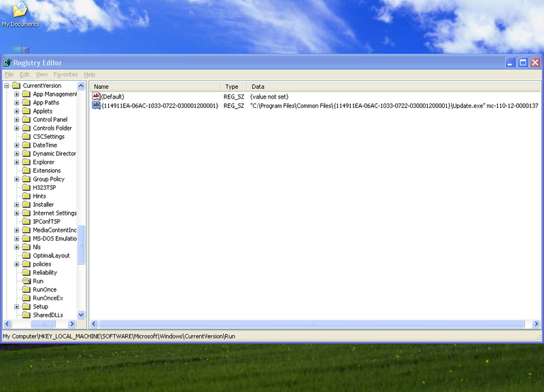
Task: Select the H323TSP folder icon
Action: click(27, 188)
